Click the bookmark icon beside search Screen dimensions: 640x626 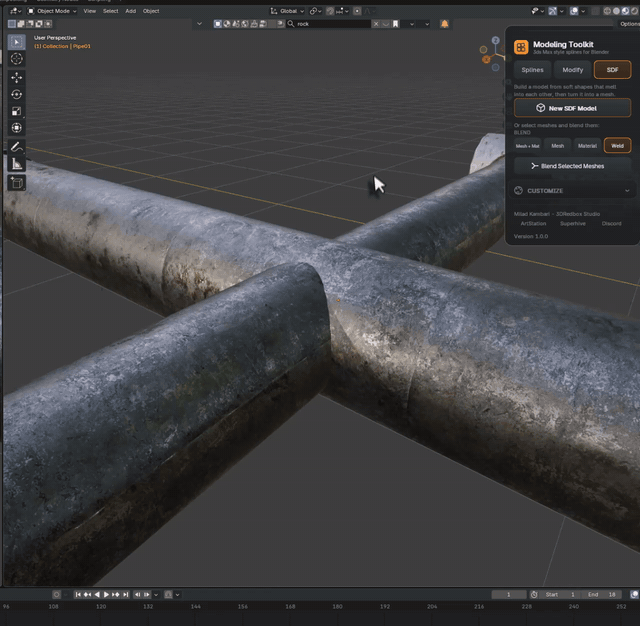click(396, 24)
